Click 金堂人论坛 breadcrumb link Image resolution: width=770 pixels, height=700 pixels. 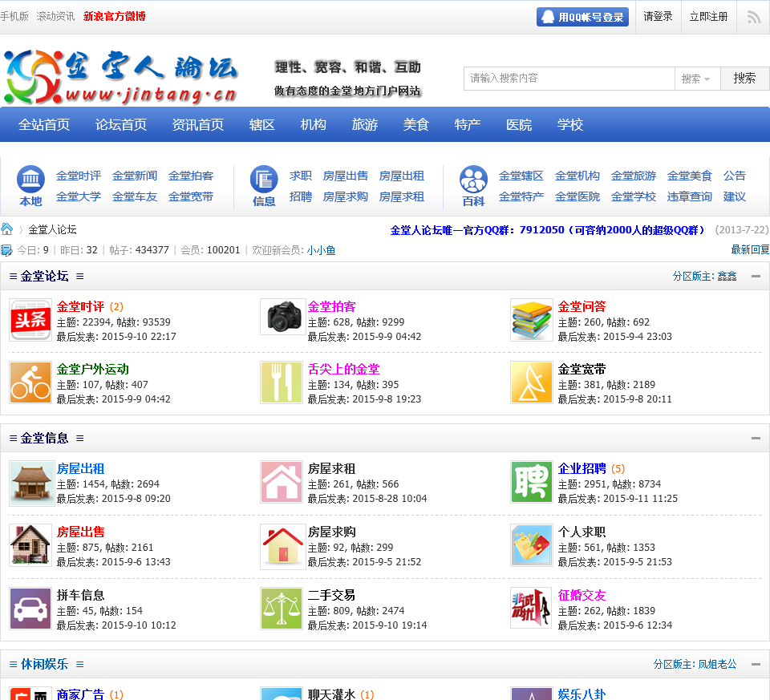pos(53,230)
